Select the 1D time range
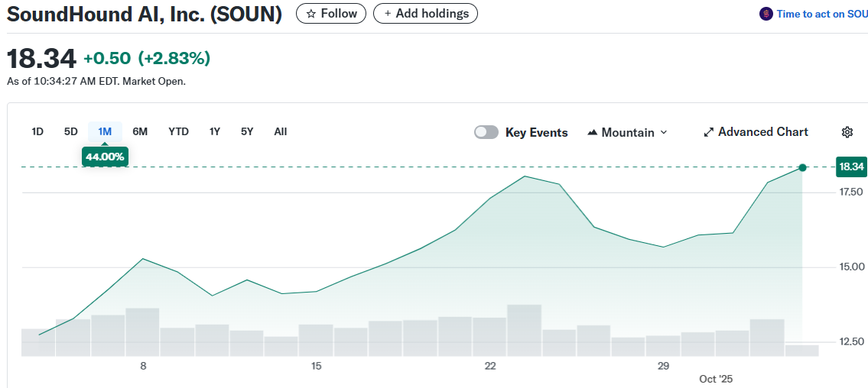 pos(37,131)
